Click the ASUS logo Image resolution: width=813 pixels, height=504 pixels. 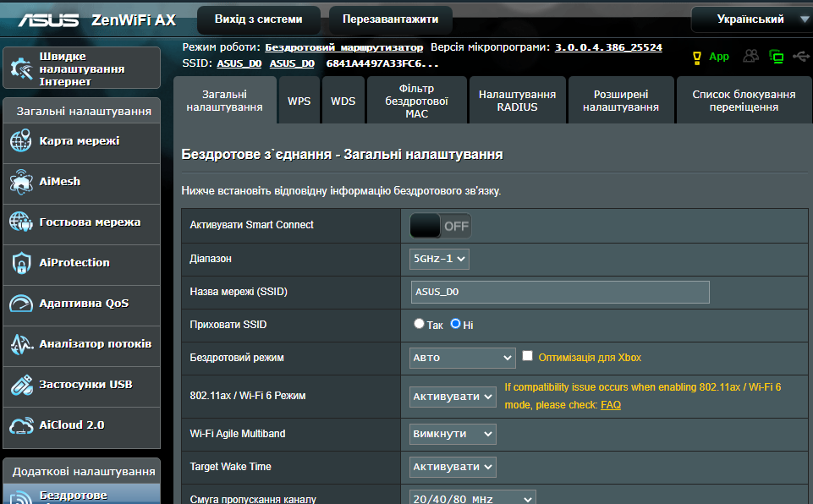click(49, 19)
